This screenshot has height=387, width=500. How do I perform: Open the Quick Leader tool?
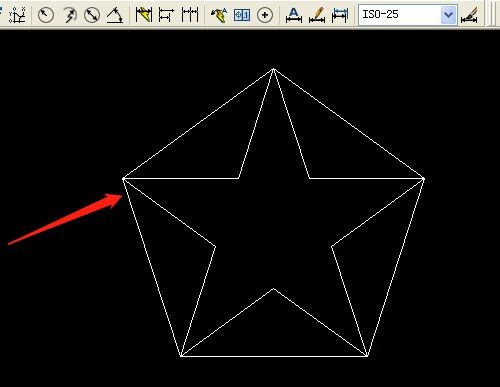[x=219, y=15]
